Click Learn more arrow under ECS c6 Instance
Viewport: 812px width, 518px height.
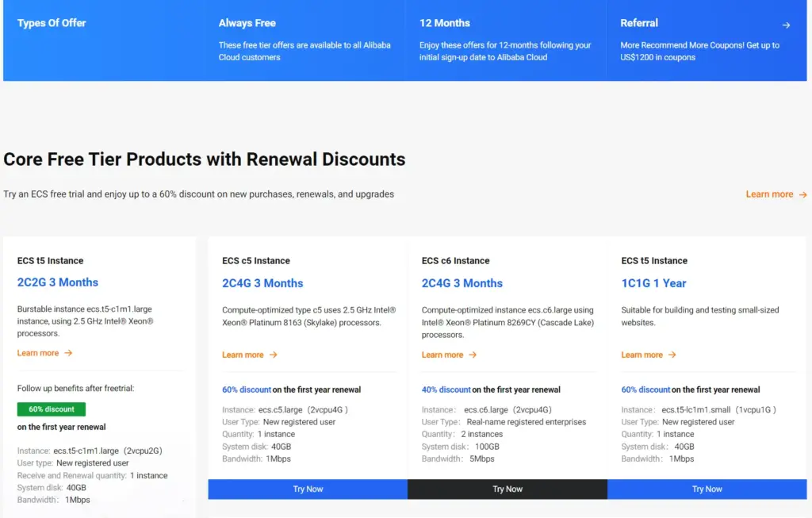[473, 355]
